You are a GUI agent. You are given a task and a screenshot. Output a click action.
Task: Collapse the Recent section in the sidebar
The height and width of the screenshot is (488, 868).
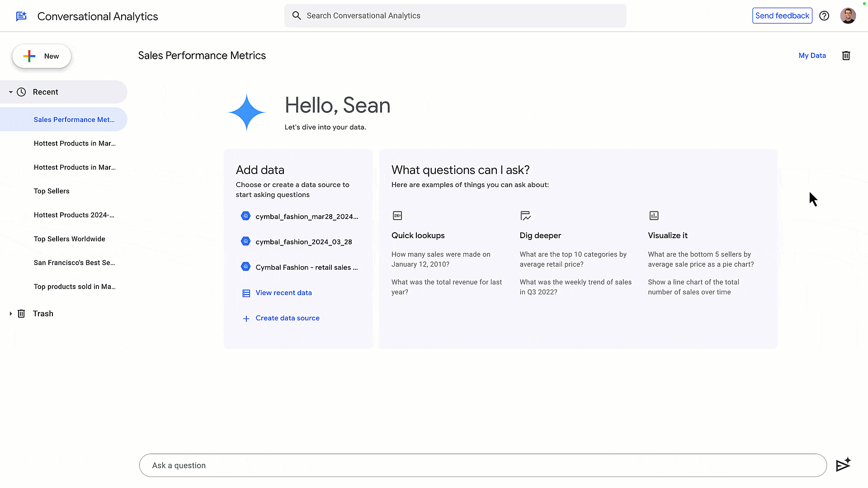pyautogui.click(x=10, y=92)
